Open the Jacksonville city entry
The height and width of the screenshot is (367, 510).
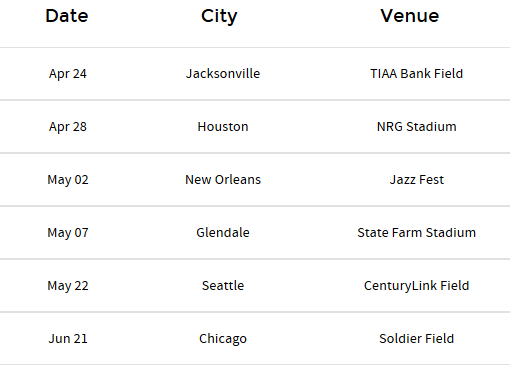(x=223, y=74)
